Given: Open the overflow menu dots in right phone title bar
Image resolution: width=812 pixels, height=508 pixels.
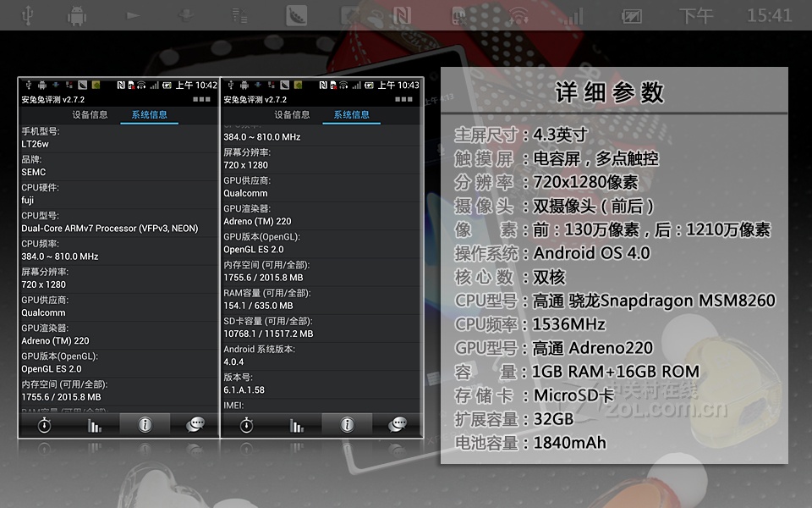Looking at the screenshot, I should tap(404, 100).
